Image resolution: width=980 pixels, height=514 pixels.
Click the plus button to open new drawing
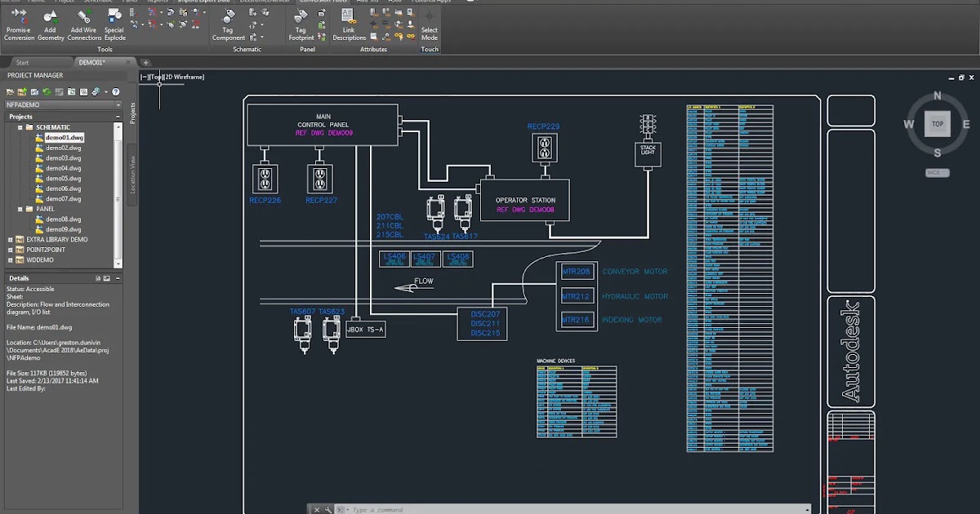(145, 62)
